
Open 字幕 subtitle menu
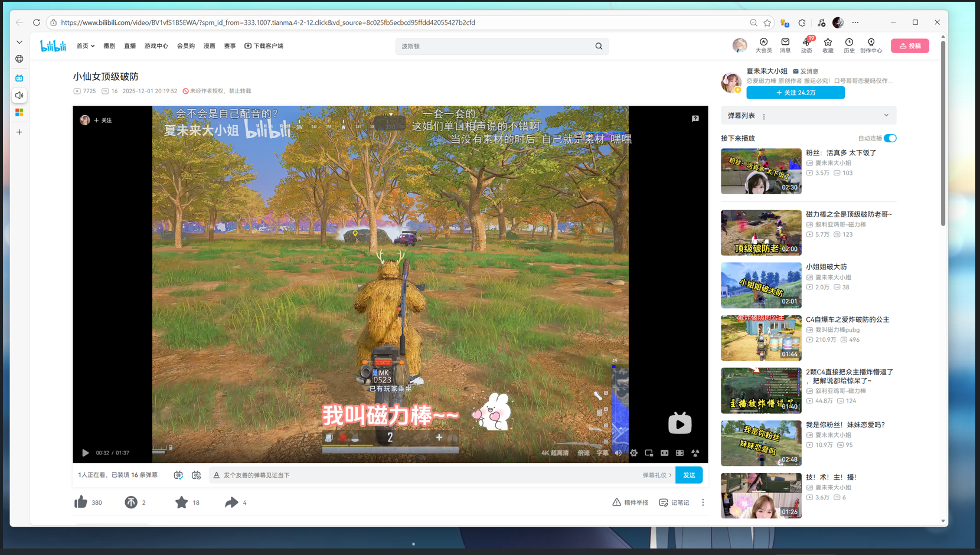[602, 453]
